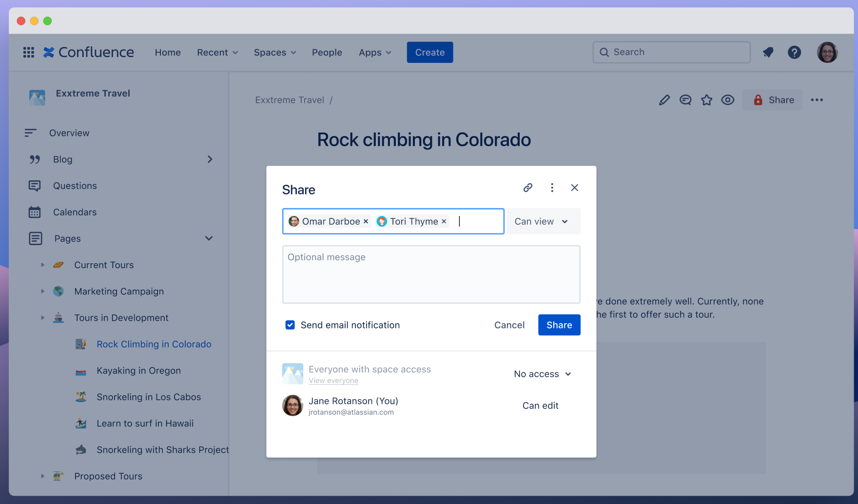Viewport: 858px width, 504px height.
Task: Click the Exxtreme Travel breadcrumb
Action: tap(290, 100)
